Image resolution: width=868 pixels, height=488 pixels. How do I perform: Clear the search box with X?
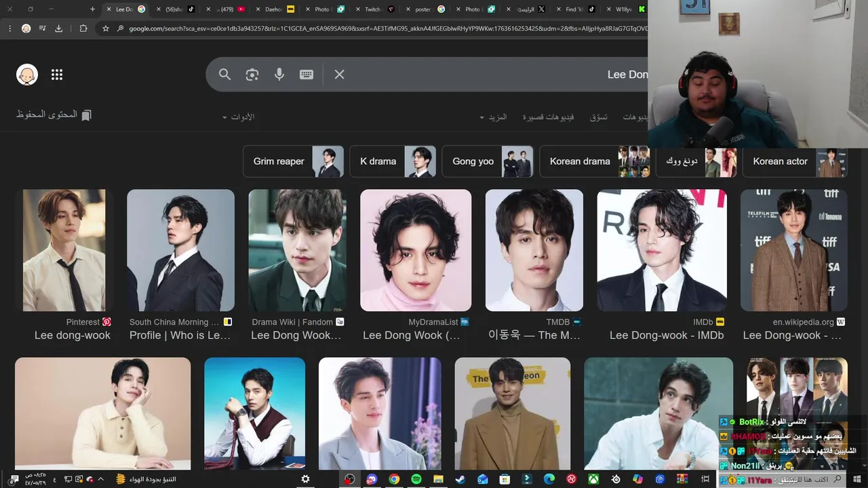(340, 75)
